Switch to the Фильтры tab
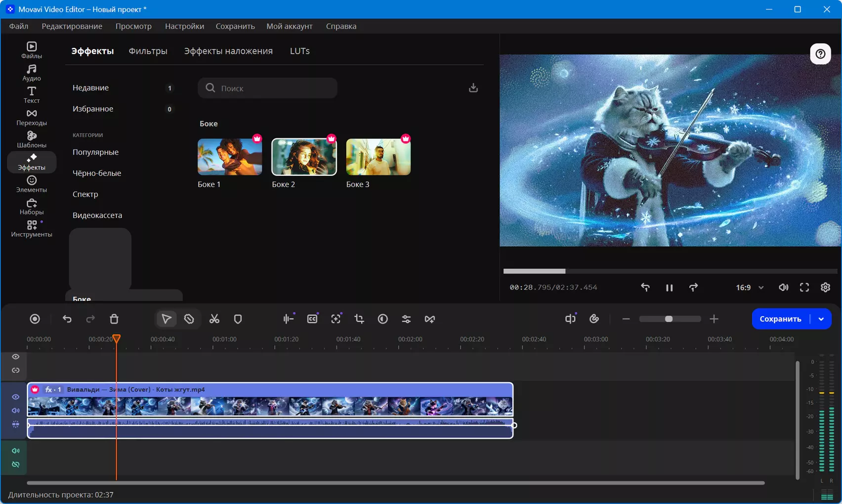This screenshot has width=842, height=504. pyautogui.click(x=148, y=51)
